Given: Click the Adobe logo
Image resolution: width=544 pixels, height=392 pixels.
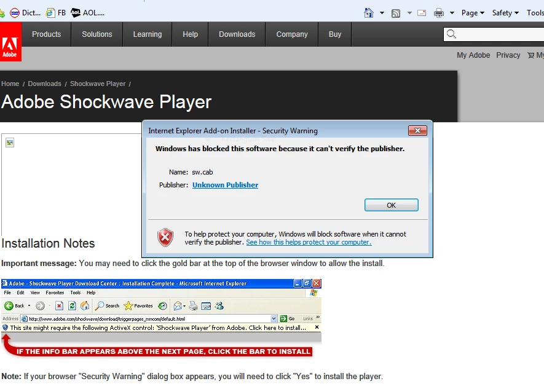Looking at the screenshot, I should [10, 42].
